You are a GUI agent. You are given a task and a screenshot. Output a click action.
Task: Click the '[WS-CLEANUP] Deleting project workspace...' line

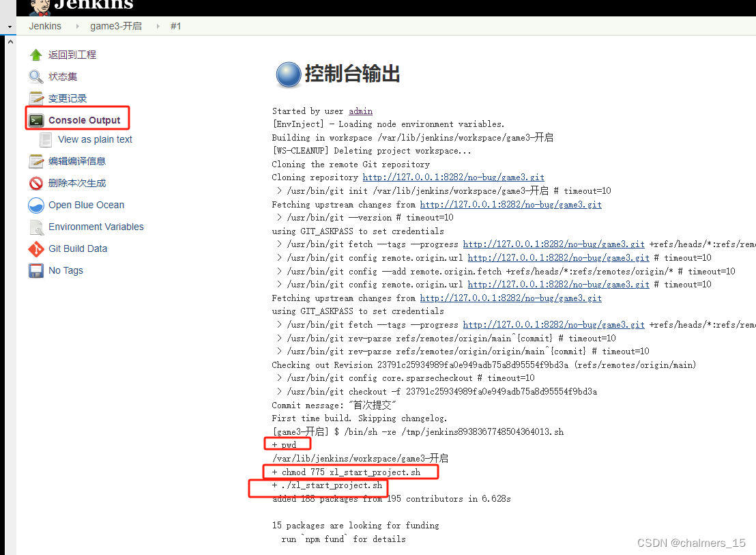(371, 151)
